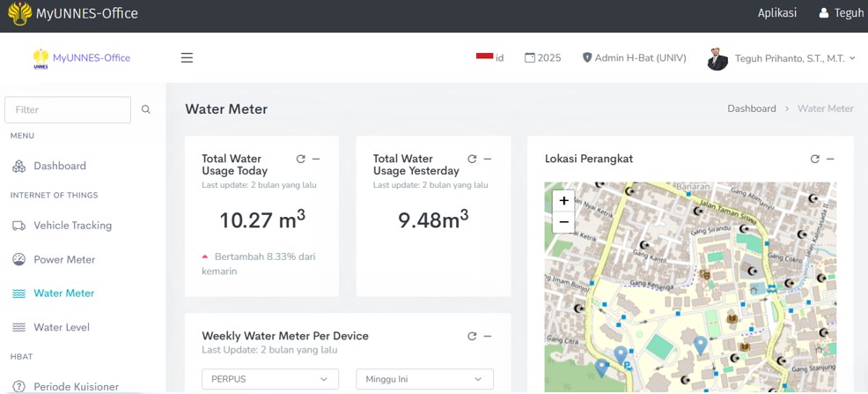Image resolution: width=868 pixels, height=394 pixels.
Task: Click the Dashboard breadcrumb link
Action: pyautogui.click(x=751, y=108)
